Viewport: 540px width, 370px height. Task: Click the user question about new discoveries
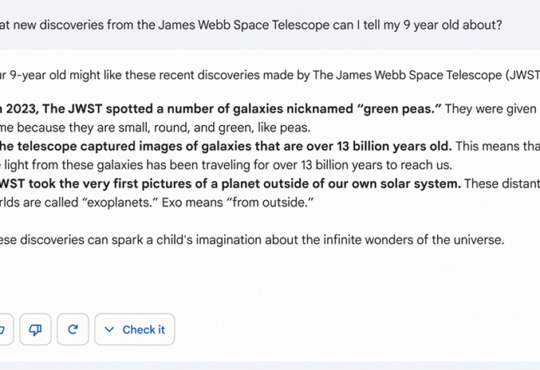click(x=251, y=25)
